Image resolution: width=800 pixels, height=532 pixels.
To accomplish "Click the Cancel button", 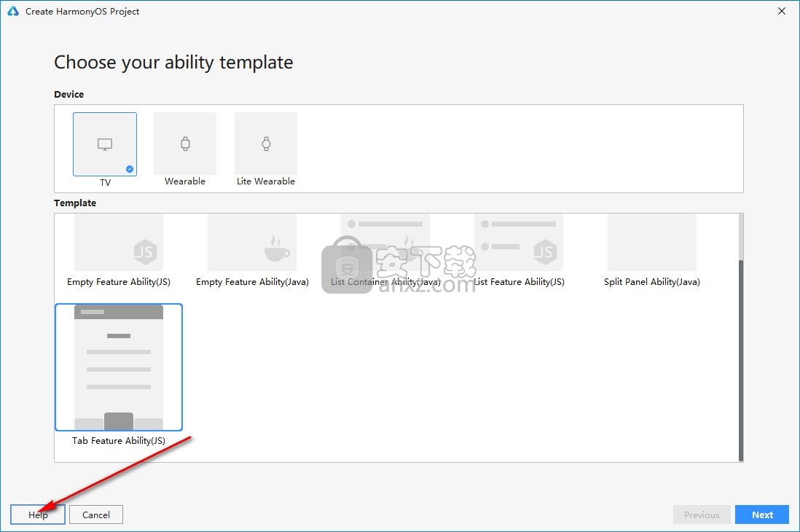I will tap(96, 515).
